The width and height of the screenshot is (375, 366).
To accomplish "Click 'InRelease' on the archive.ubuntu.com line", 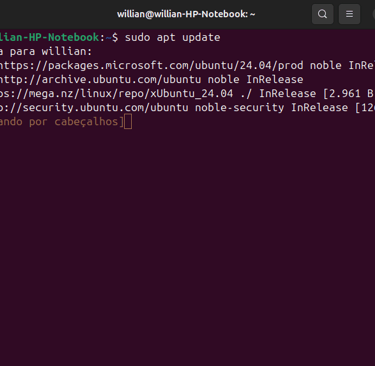I will [275, 79].
